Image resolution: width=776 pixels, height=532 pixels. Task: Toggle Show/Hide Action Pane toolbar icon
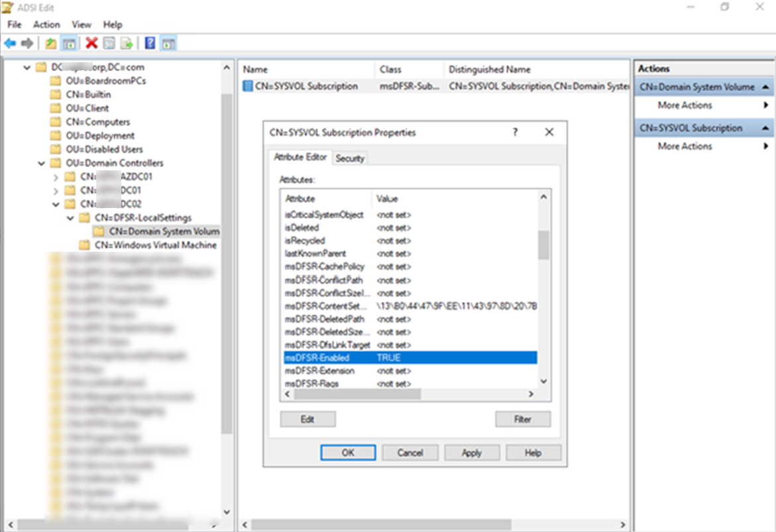(x=168, y=44)
